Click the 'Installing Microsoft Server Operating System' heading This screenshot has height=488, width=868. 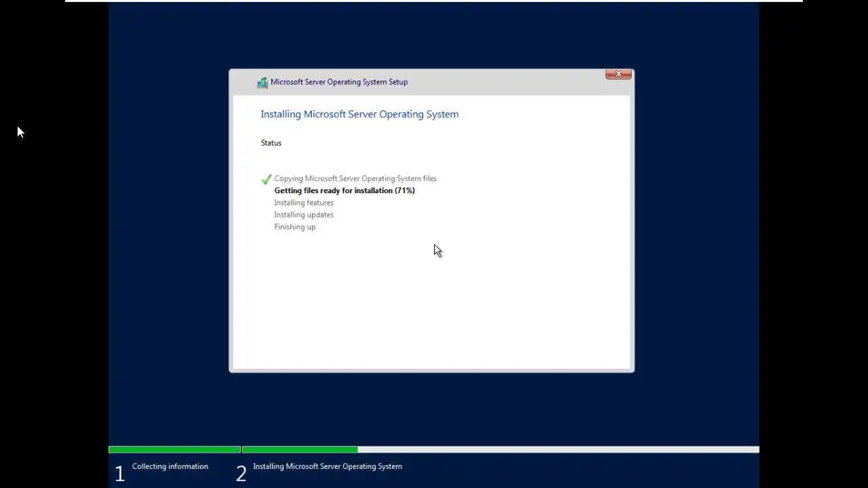(359, 114)
